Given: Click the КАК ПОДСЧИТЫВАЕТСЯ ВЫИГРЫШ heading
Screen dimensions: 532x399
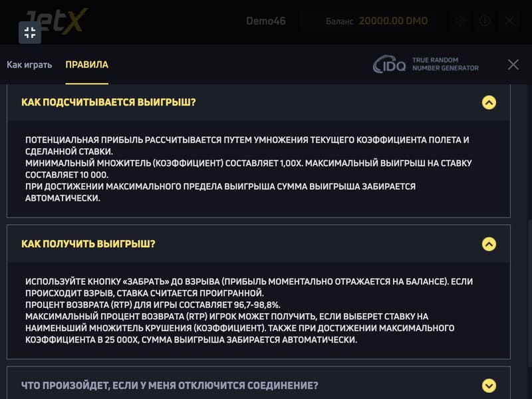Looking at the screenshot, I should tap(108, 102).
